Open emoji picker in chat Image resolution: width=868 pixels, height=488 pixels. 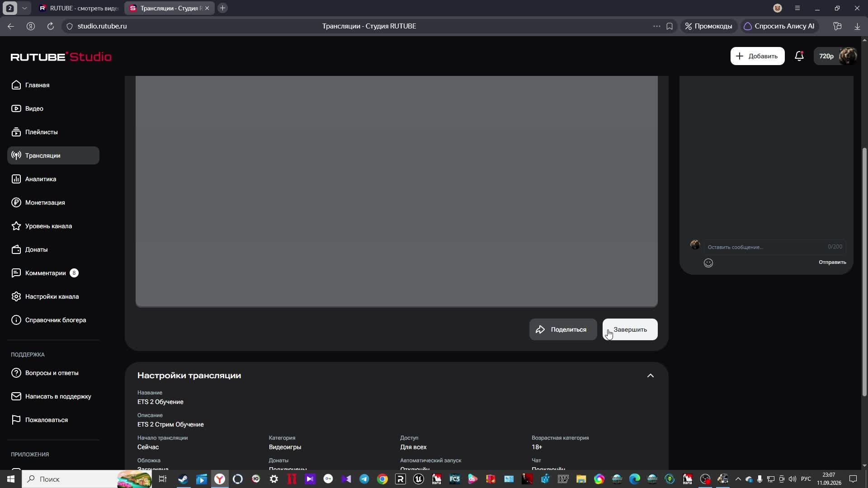coord(708,263)
